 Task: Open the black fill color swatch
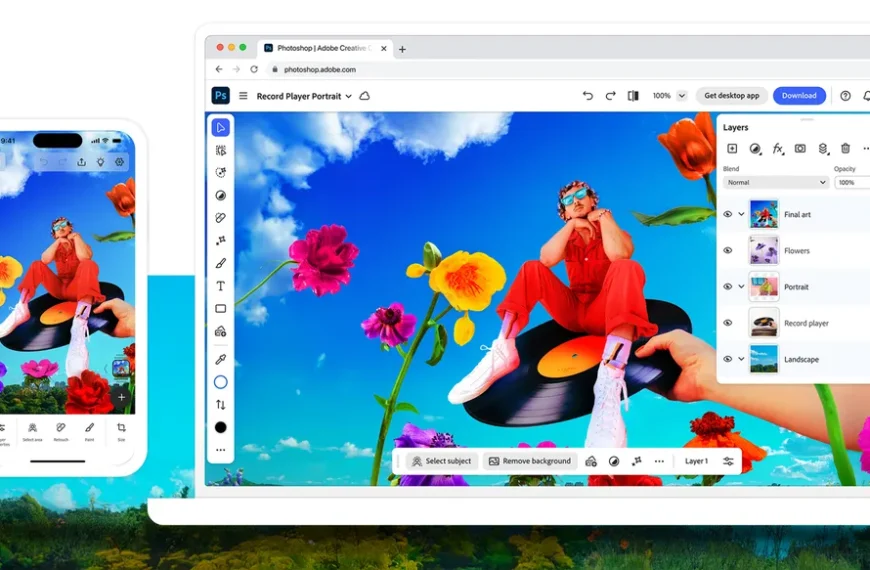(220, 427)
